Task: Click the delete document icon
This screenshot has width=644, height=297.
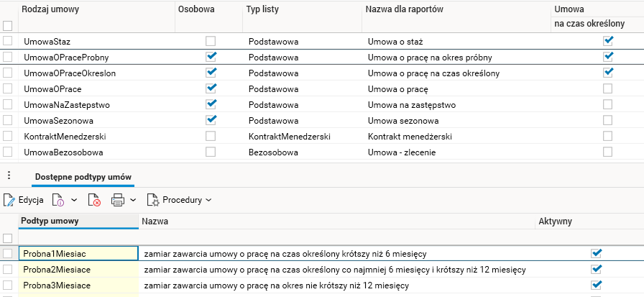Action: (x=95, y=200)
